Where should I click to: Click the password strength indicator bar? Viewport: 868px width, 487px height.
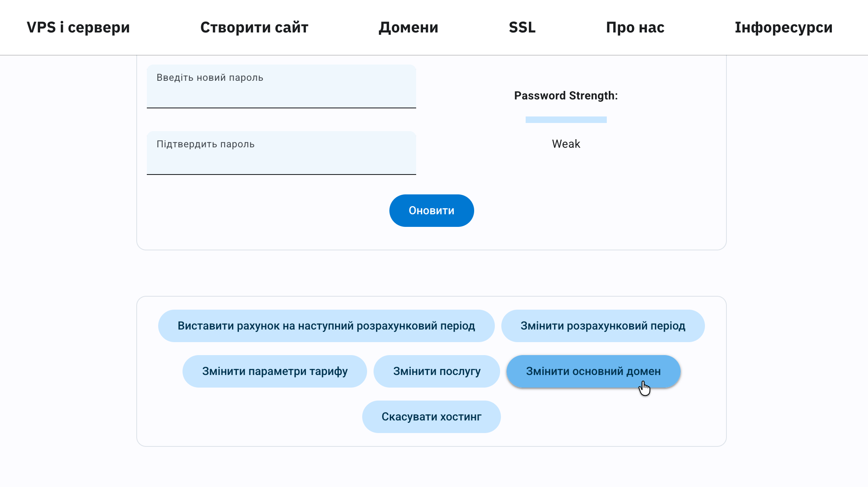566,120
